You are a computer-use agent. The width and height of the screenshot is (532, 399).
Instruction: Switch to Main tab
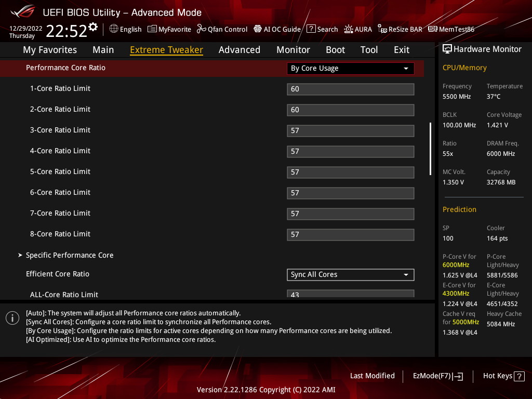(x=103, y=50)
